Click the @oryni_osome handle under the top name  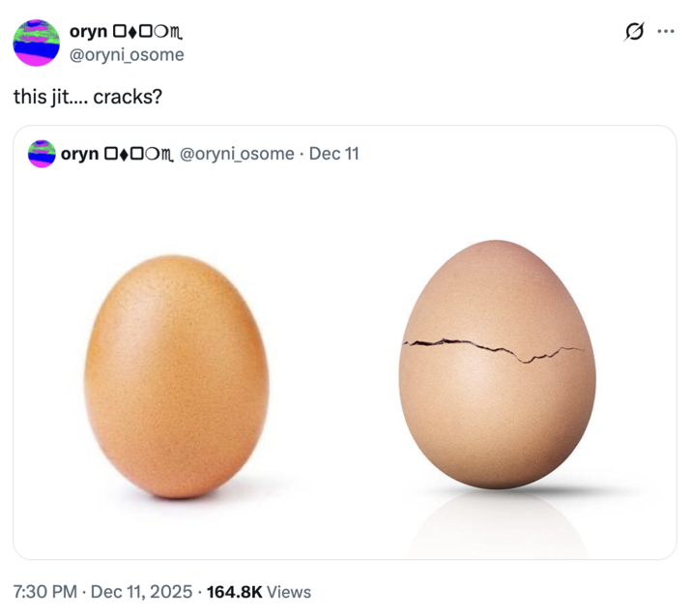coord(126,55)
